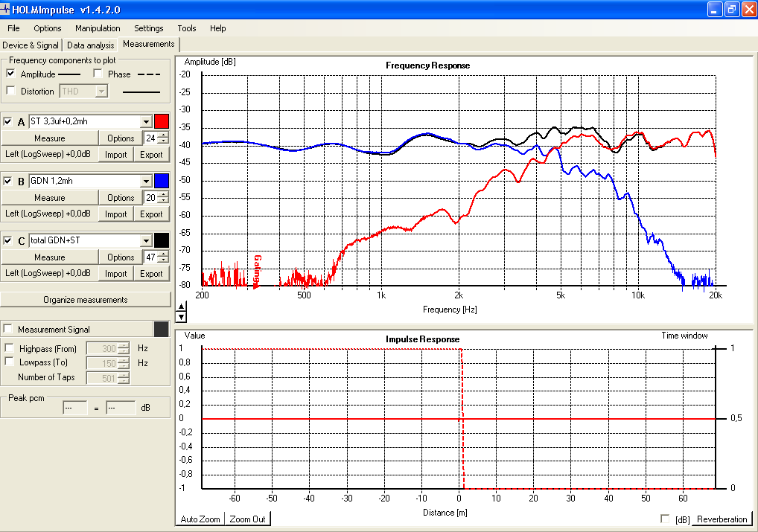Click Export for slot A
This screenshot has width=758, height=532.
(x=151, y=155)
